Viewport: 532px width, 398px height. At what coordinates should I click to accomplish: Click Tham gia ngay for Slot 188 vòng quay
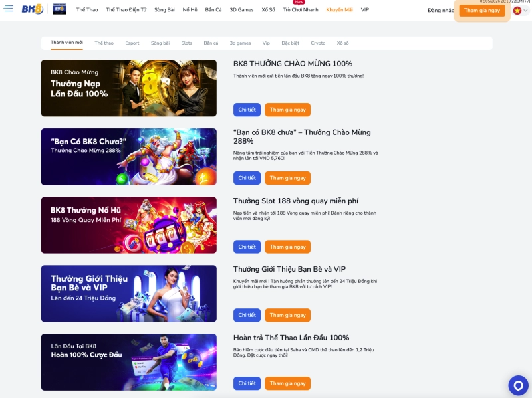(x=288, y=247)
